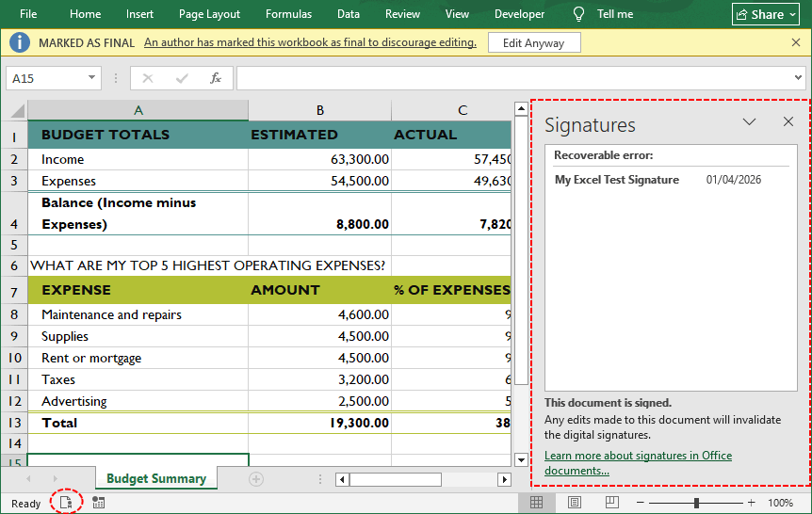
Task: Expand the formula bar
Action: pyautogui.click(x=799, y=78)
